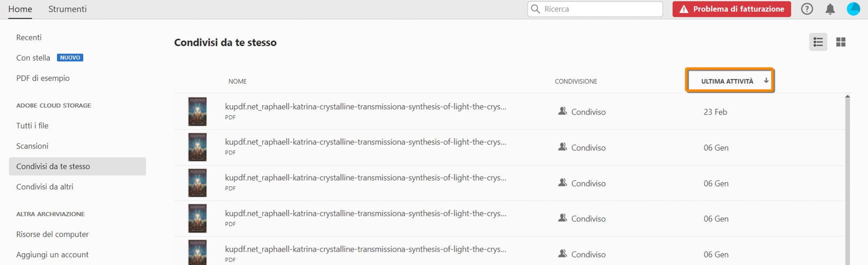Click the search magnifier icon

[536, 9]
